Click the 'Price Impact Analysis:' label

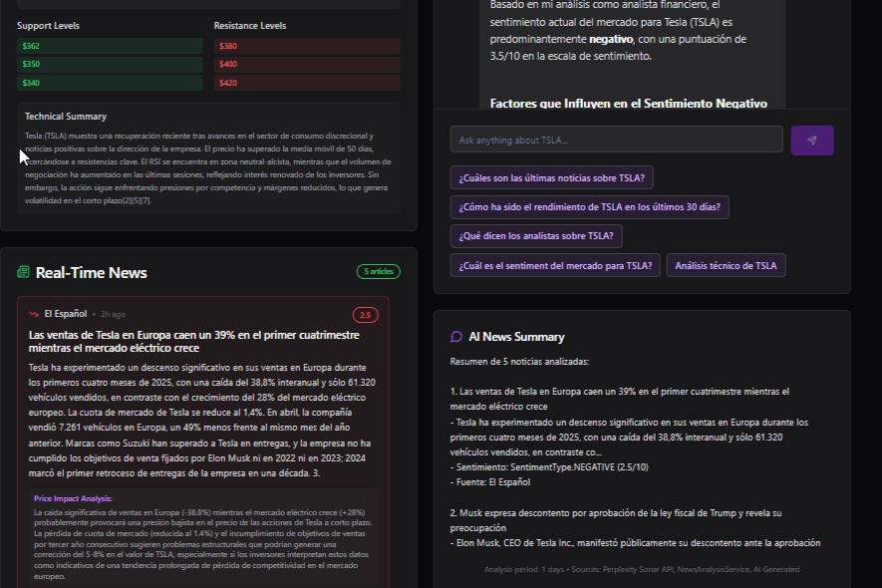tap(73, 498)
